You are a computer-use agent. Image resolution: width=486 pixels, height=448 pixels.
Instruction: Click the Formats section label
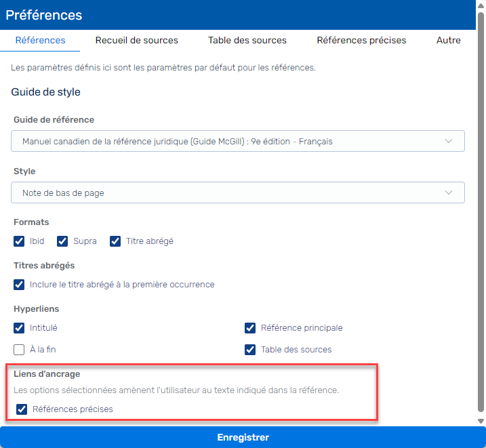[31, 222]
